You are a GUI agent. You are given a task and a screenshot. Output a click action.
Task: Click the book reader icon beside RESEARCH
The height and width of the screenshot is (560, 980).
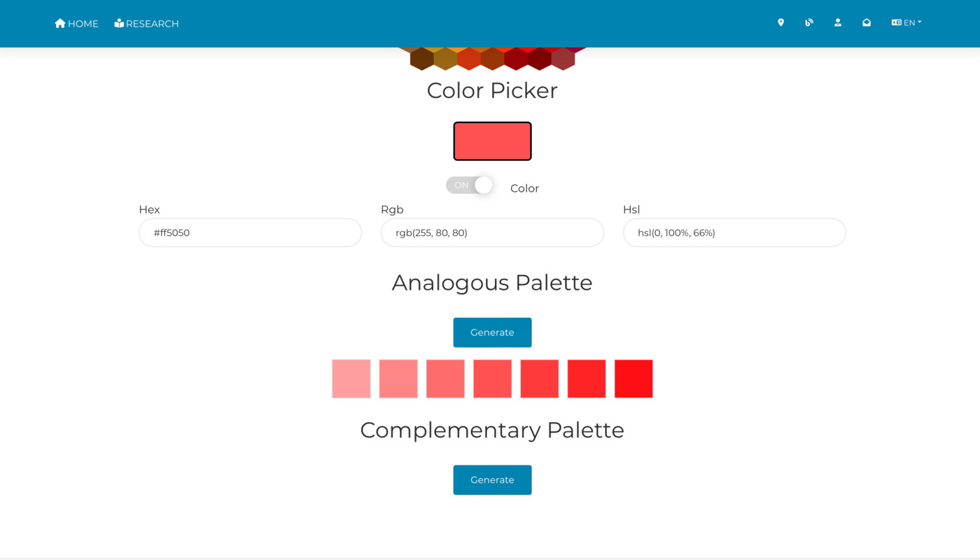pos(119,23)
